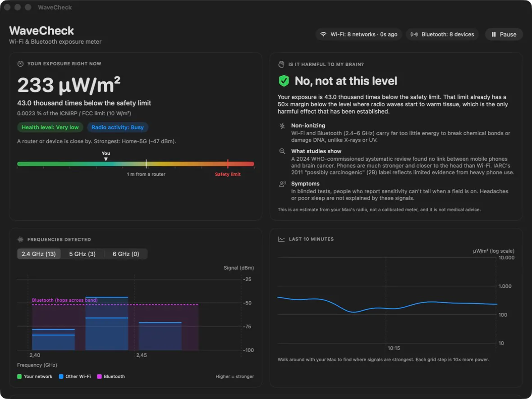
Task: Click the gauge icon beside Your Exposure Right Now
Action: tap(20, 64)
